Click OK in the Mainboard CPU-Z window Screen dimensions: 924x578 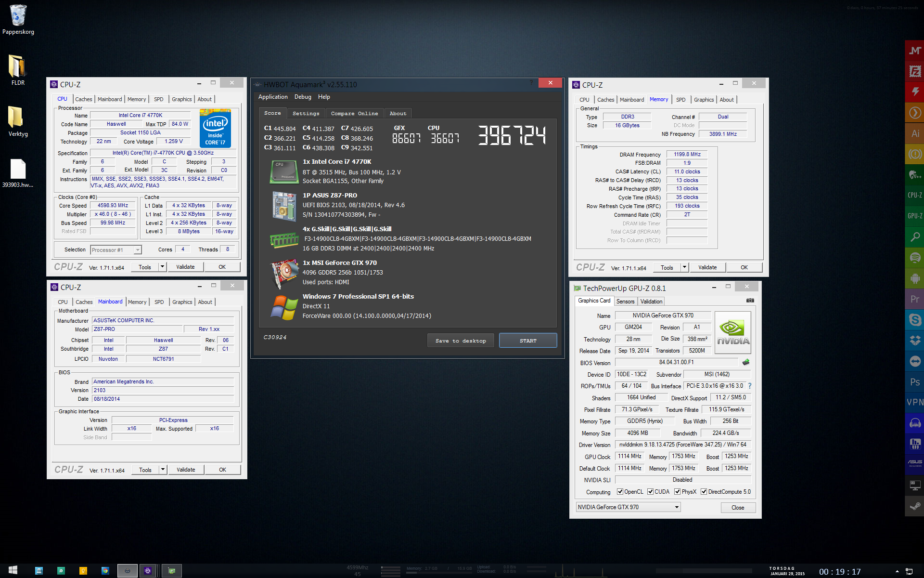click(222, 470)
